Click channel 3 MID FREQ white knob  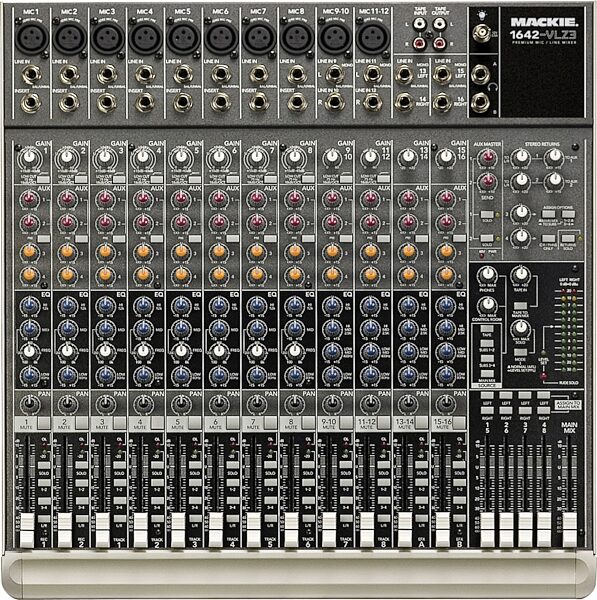[x=105, y=351]
